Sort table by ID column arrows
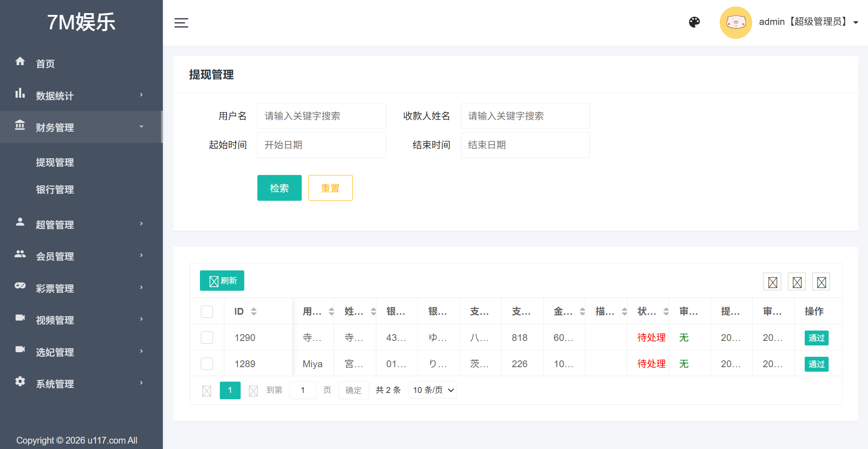 tap(254, 312)
